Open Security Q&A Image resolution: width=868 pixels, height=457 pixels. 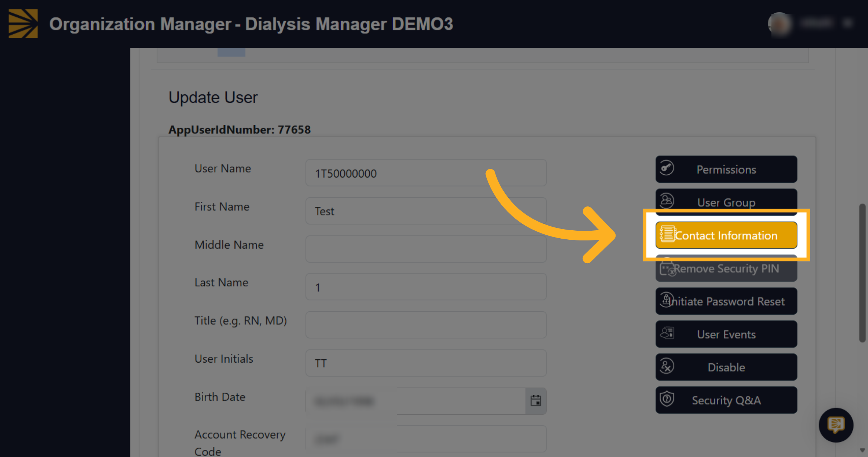click(726, 400)
